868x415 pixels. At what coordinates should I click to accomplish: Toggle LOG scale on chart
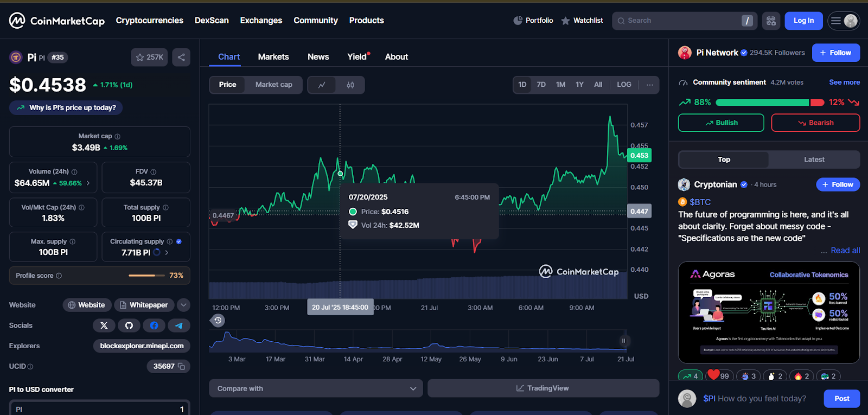pyautogui.click(x=624, y=85)
